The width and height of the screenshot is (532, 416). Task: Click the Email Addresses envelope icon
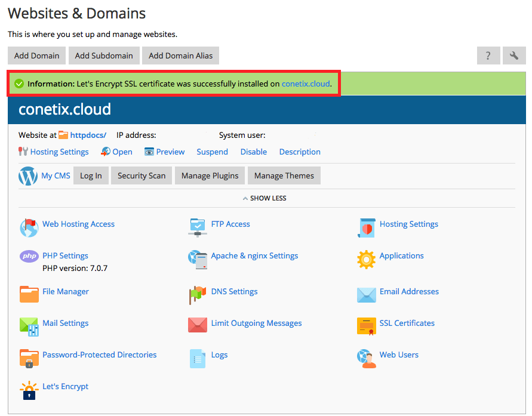point(366,294)
